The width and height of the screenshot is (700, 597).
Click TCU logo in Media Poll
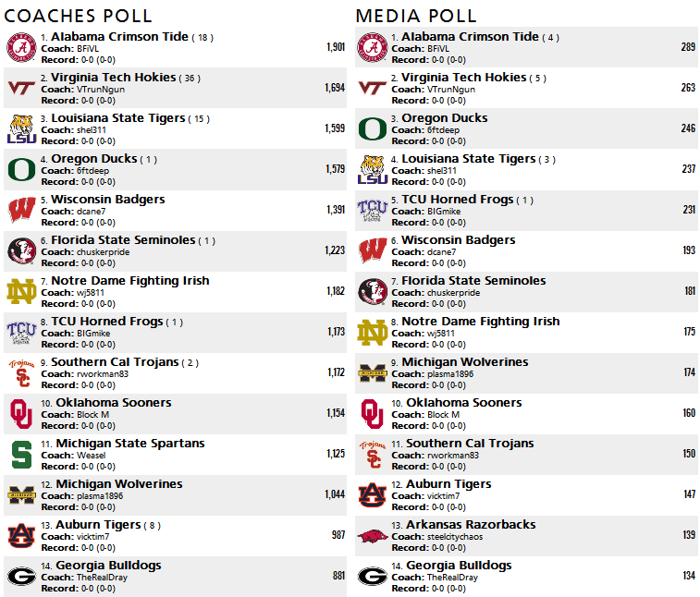click(x=373, y=210)
